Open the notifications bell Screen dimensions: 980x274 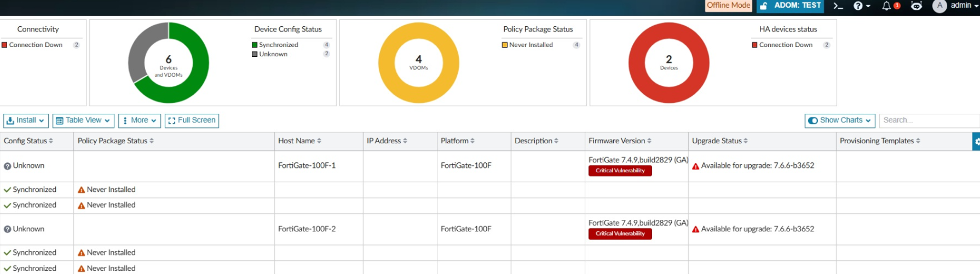(x=886, y=5)
